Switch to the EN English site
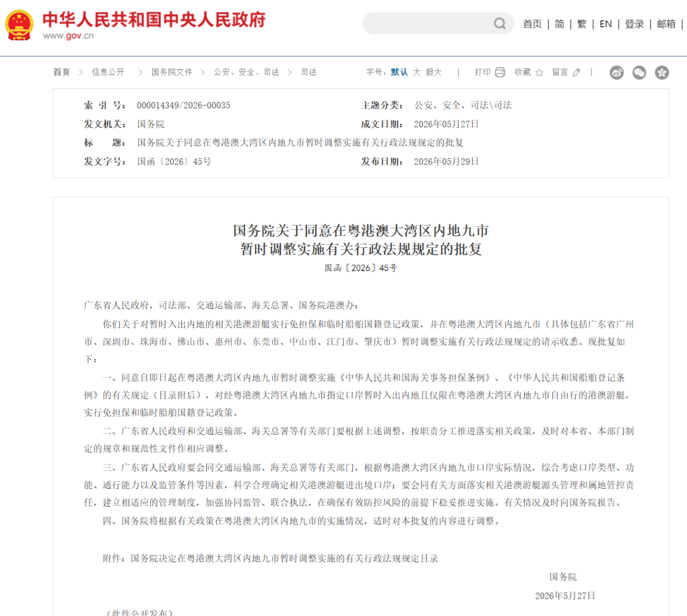This screenshot has width=687, height=616. [606, 24]
